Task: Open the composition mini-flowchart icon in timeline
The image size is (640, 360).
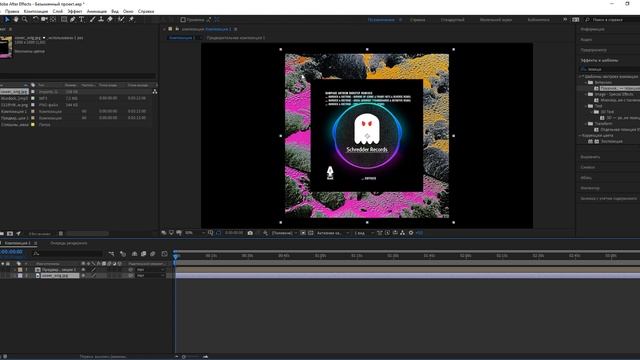Action: coord(111,254)
